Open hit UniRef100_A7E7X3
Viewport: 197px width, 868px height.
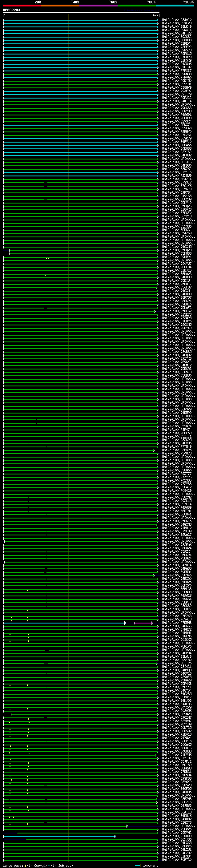(x=177, y=616)
